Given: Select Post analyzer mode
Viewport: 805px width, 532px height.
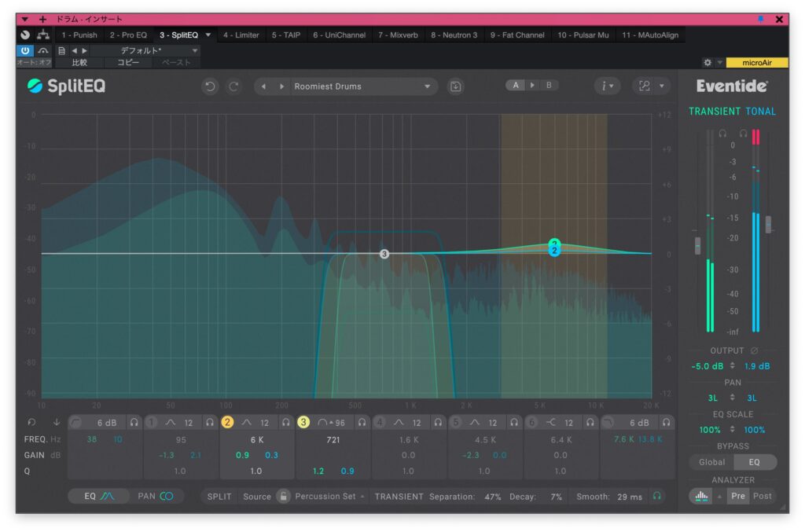Looking at the screenshot, I should click(762, 497).
